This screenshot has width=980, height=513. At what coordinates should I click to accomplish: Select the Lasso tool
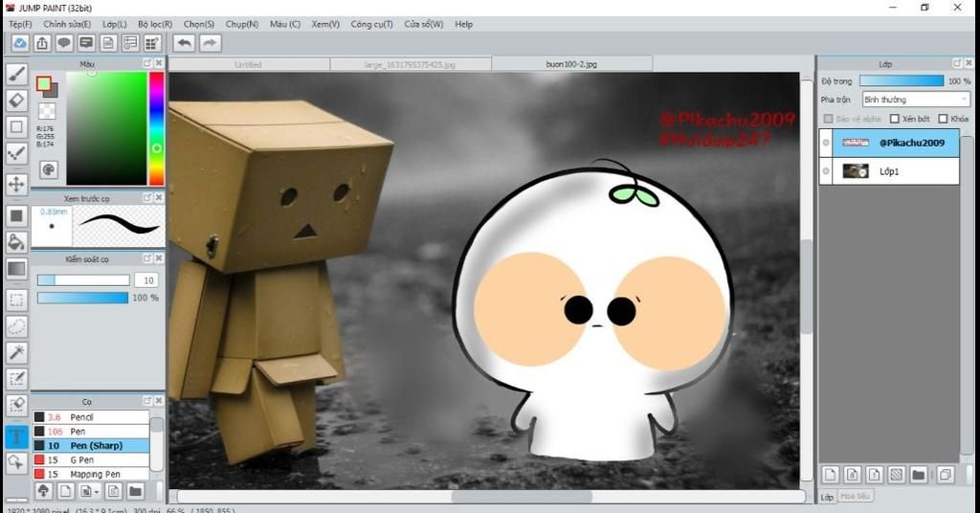(x=16, y=326)
